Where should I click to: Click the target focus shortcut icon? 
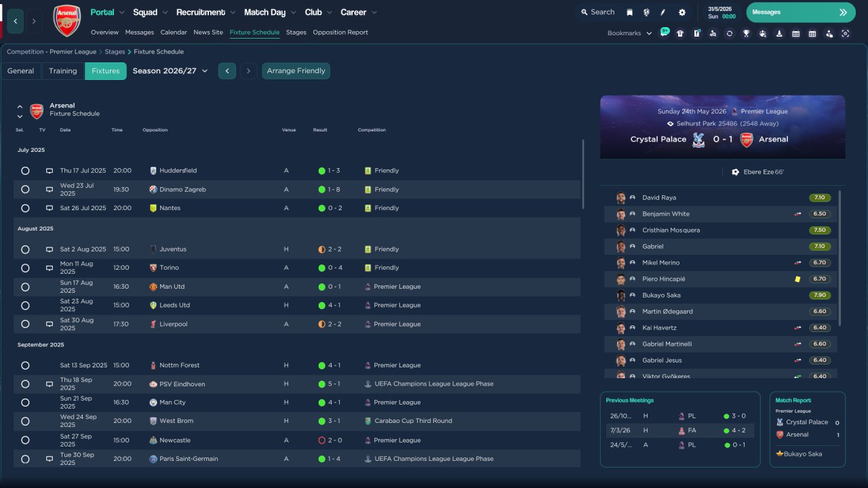(845, 33)
